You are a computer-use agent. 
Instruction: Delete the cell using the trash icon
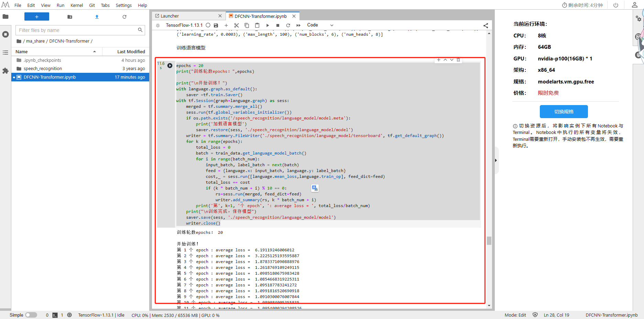point(458,60)
